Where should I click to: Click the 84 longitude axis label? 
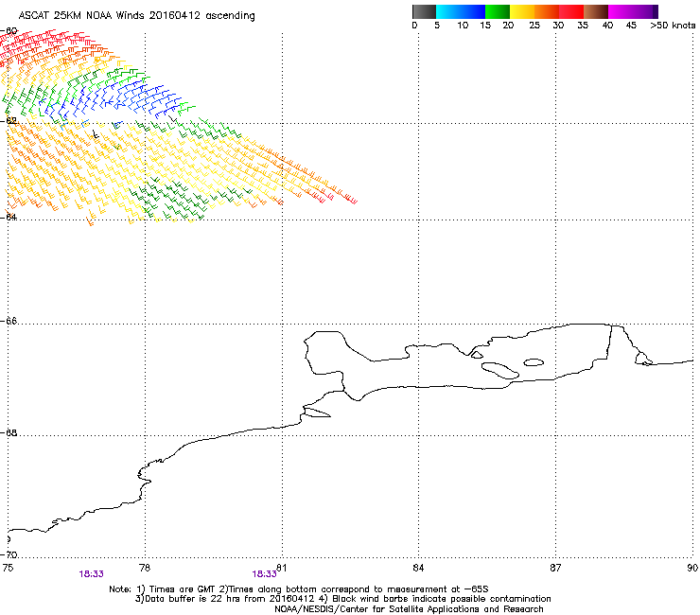[418, 568]
